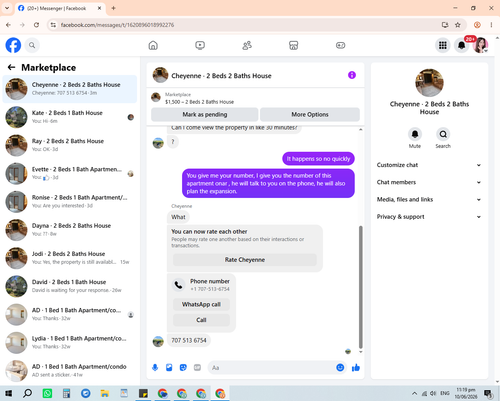The image size is (500, 401).
Task: Open conversation info purple icon
Action: pos(352,75)
